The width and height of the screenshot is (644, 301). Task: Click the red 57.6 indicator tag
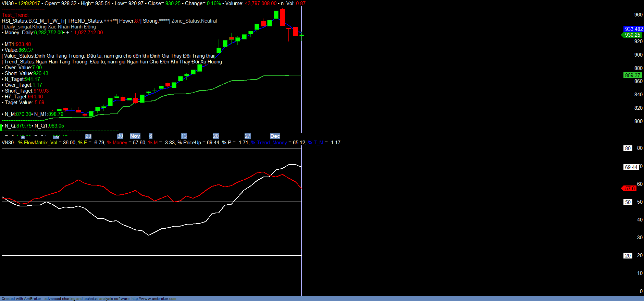coord(630,189)
